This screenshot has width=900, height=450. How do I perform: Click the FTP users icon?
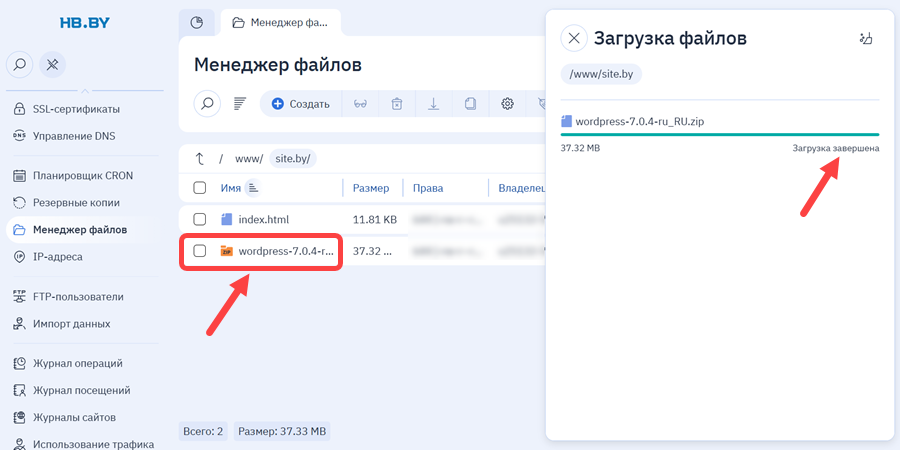[20, 297]
